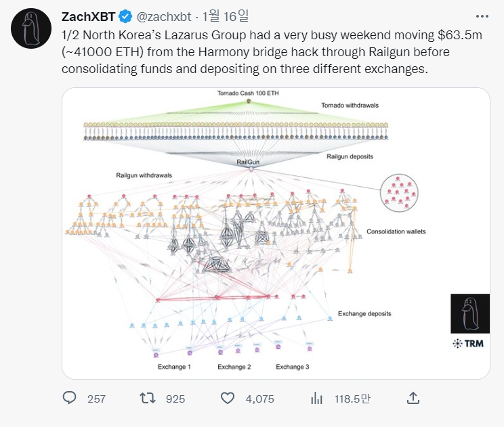
Task: Open the three-dot more options menu
Action: coord(482,16)
